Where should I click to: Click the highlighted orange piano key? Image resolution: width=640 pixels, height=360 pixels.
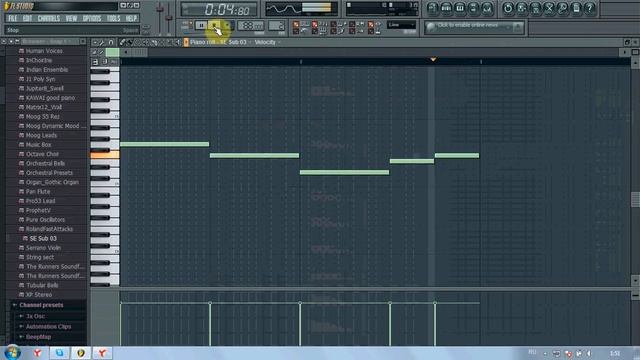click(105, 155)
